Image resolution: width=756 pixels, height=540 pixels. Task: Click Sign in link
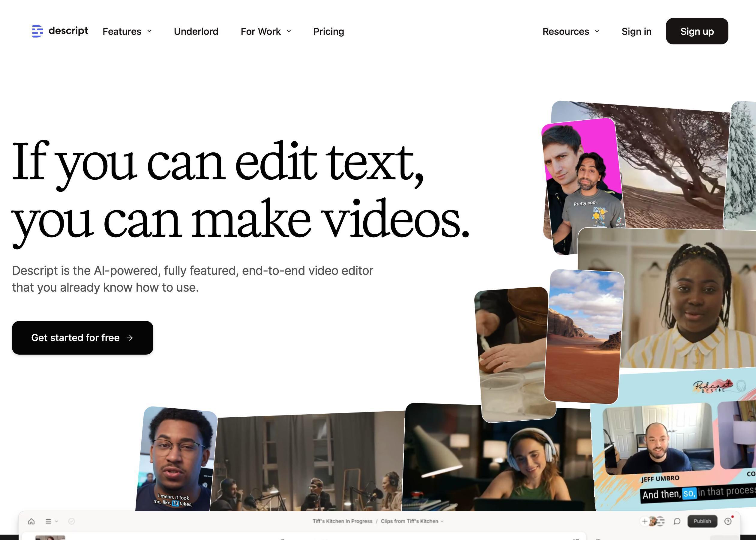(636, 31)
